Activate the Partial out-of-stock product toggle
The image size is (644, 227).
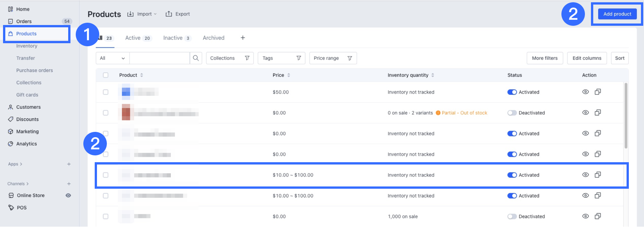(512, 113)
